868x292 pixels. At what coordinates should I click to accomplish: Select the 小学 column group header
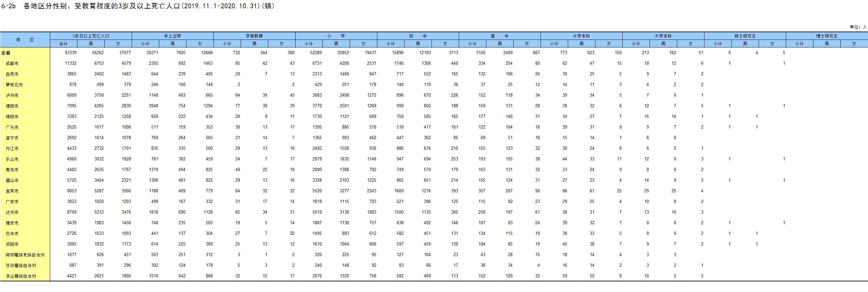tap(336, 36)
